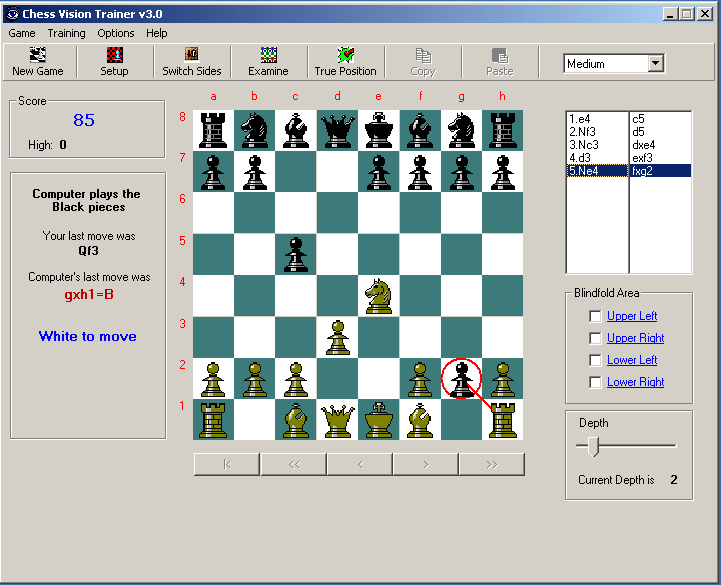Open the Training menu
Screen dimensions: 721x585
tap(66, 33)
